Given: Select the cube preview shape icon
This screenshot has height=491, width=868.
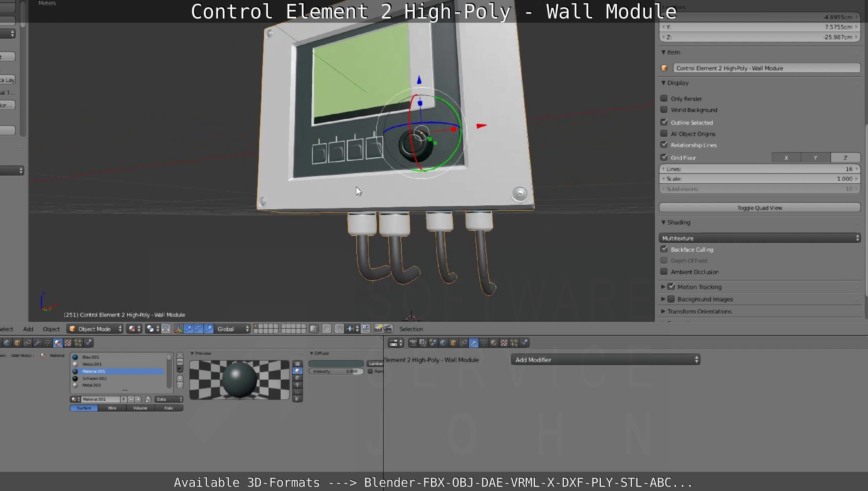Looking at the screenshot, I should click(x=297, y=378).
